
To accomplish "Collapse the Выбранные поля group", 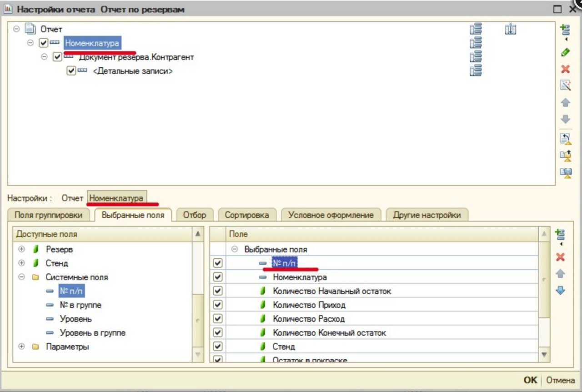I will tap(235, 249).
